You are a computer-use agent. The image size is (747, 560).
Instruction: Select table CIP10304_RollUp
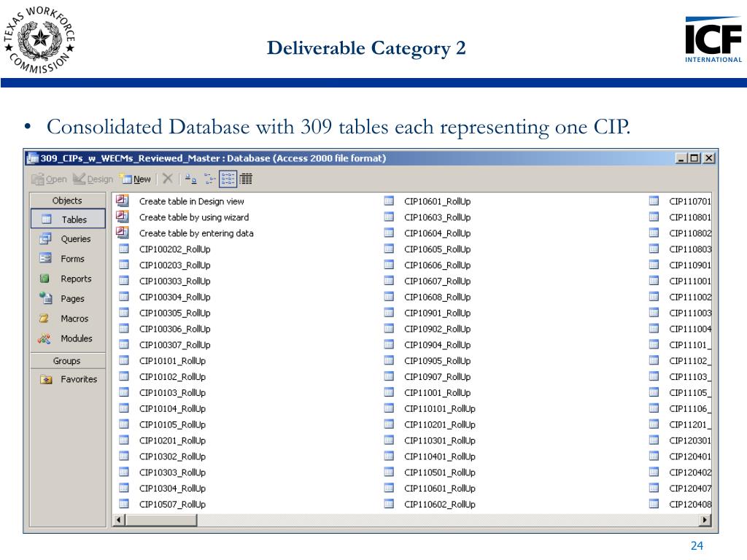(172, 488)
